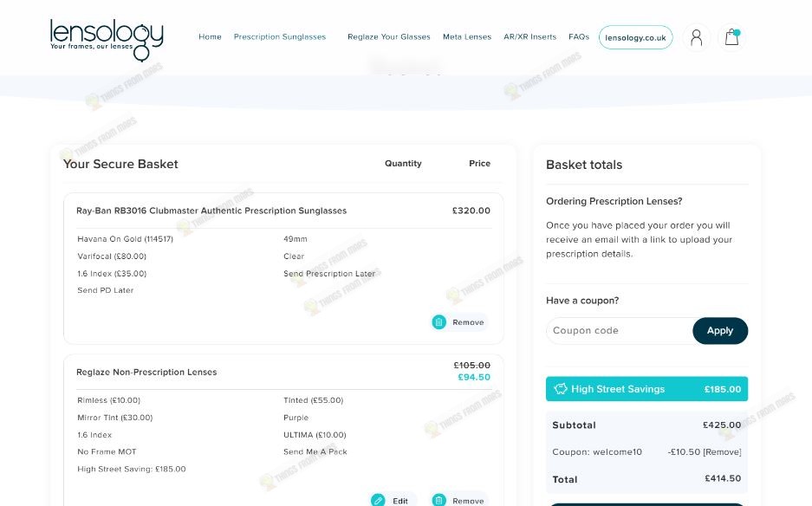Click Tinted (£55.00) option

coord(314,399)
